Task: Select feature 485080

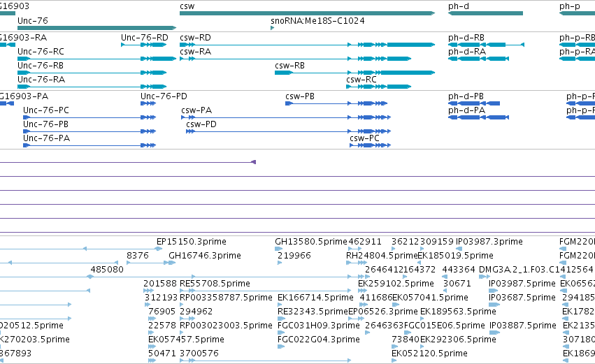Action: click(107, 270)
